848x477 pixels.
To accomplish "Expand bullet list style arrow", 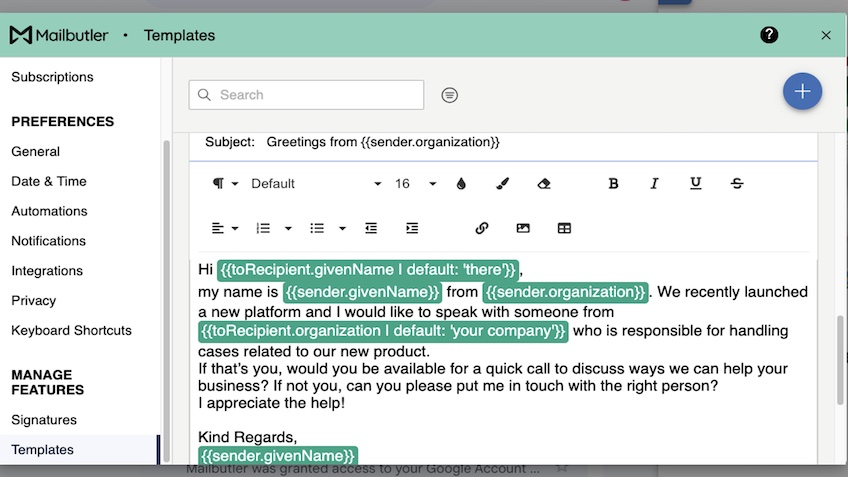I will [342, 229].
